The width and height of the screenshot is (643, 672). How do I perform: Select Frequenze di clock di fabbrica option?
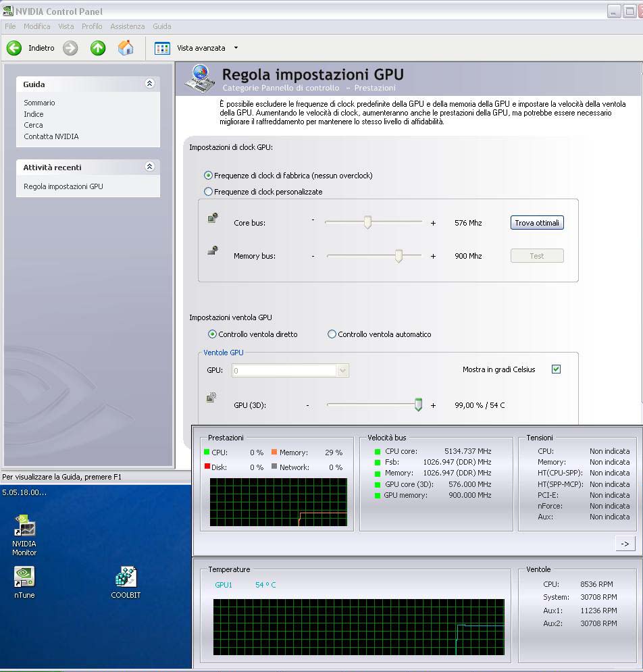pyautogui.click(x=208, y=176)
